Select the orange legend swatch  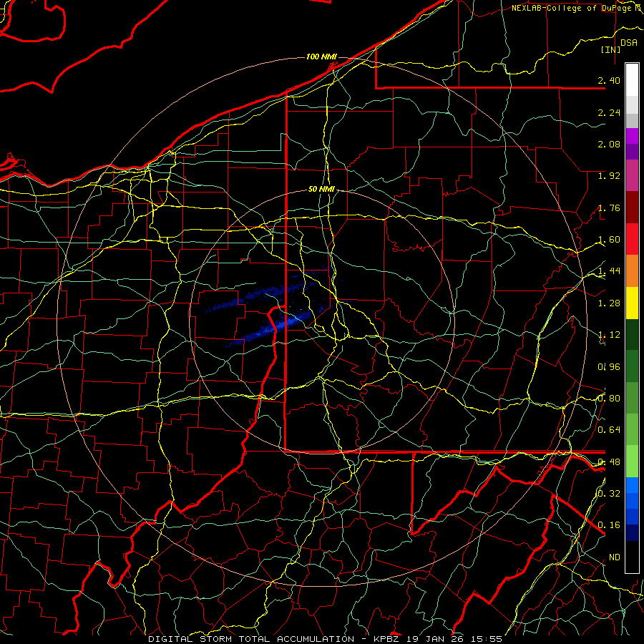point(632,271)
